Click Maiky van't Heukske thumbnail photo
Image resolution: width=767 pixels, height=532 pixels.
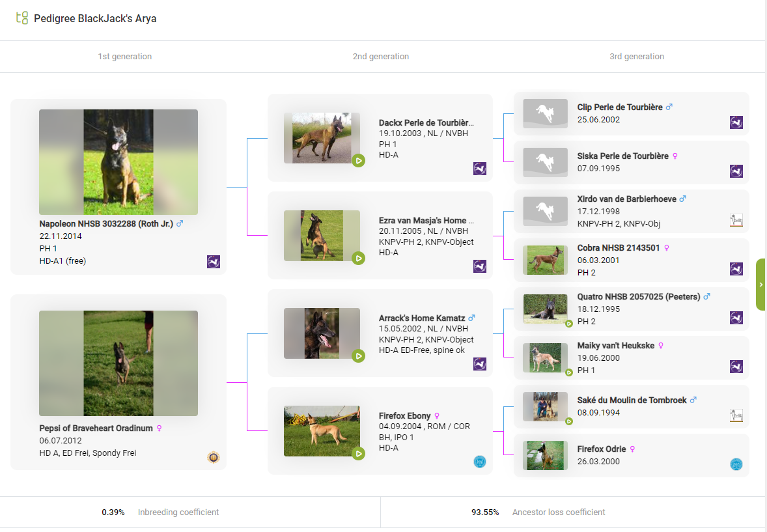546,357
